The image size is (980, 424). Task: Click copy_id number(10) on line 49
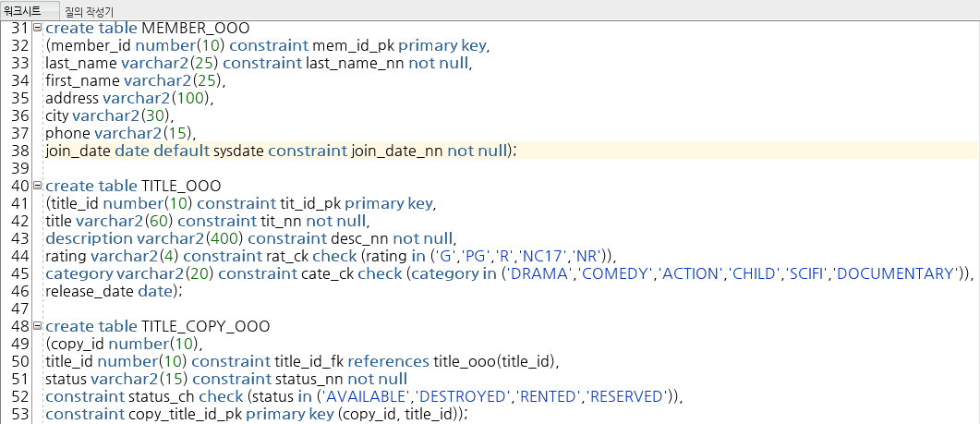124,344
